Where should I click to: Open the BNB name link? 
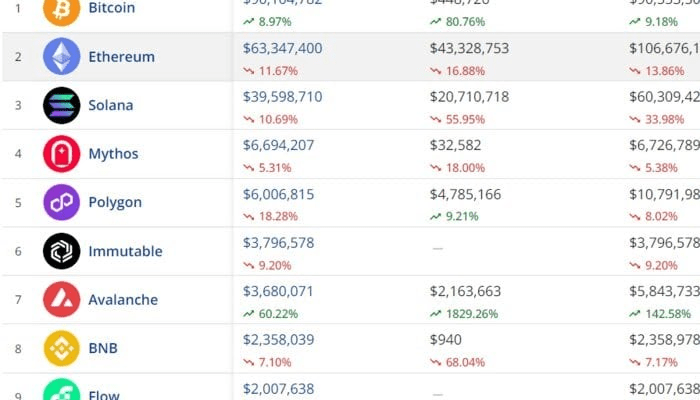click(x=103, y=348)
